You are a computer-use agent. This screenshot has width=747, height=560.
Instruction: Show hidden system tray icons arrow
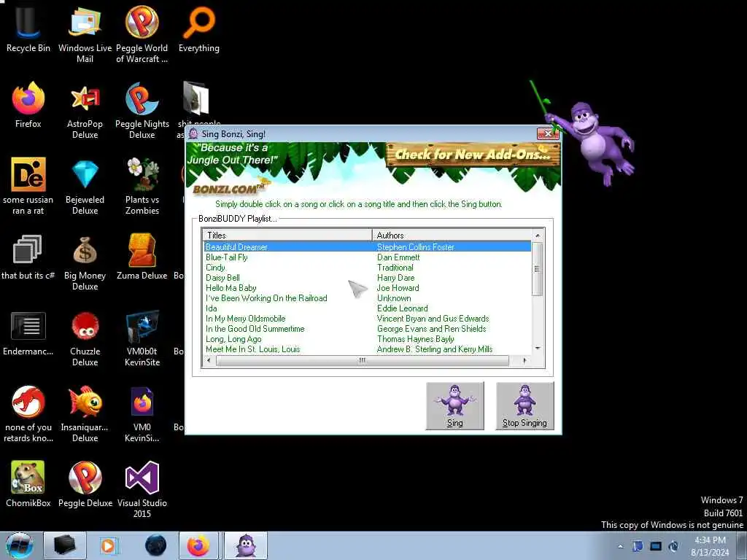pyautogui.click(x=620, y=546)
